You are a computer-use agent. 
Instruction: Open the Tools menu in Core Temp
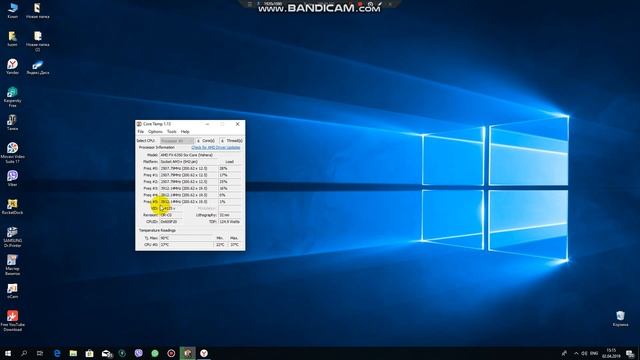(x=171, y=132)
